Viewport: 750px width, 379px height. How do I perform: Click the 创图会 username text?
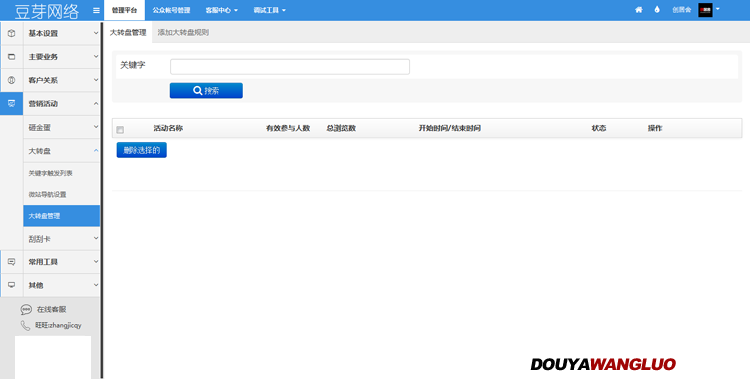pos(682,10)
